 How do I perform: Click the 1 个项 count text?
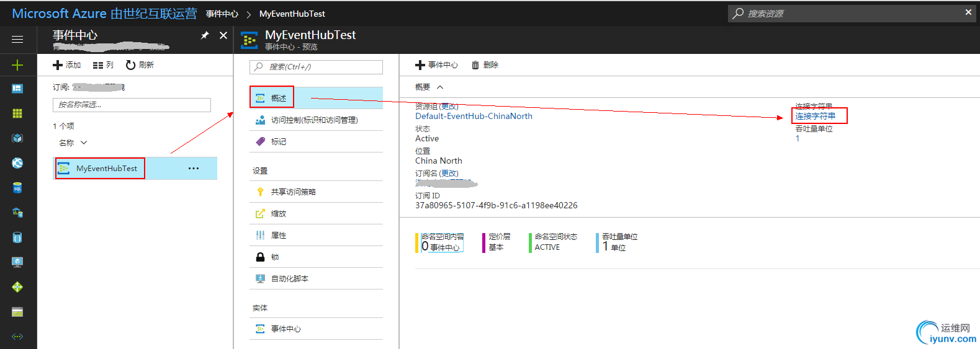click(x=63, y=126)
